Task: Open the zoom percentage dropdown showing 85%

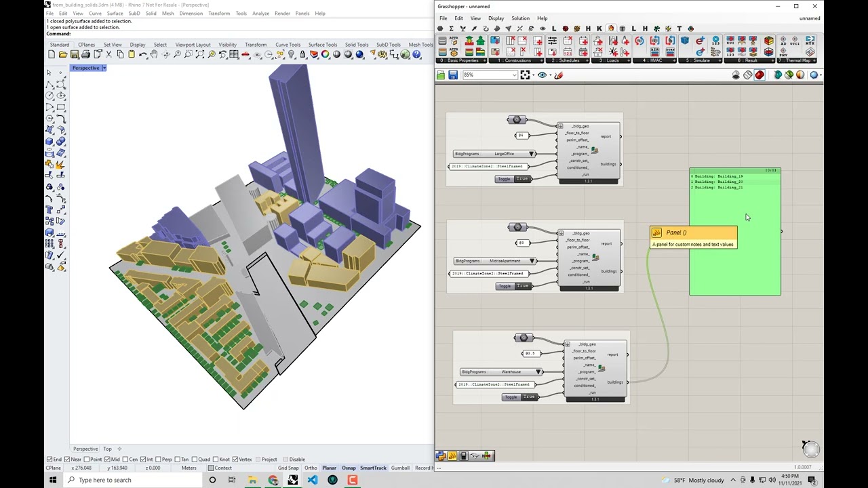Action: pos(513,75)
